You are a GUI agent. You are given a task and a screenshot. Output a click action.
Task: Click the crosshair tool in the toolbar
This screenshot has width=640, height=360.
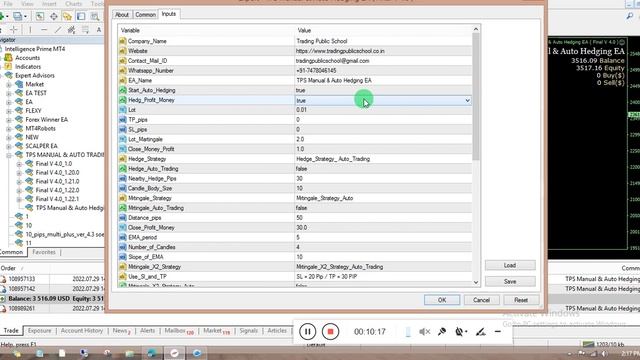click(x=14, y=29)
